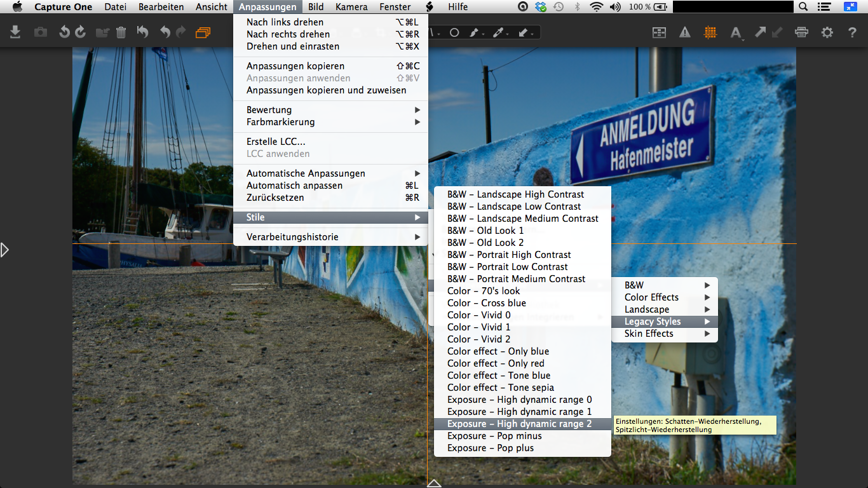Screen dimensions: 868x488
Task: Expand the Verarbeitungshistorie submenu
Action: (330, 237)
